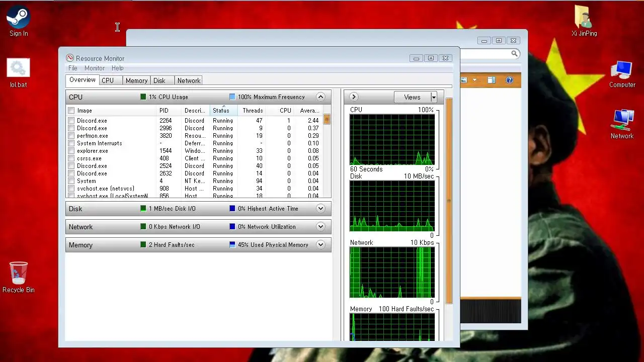Select the Xi JinPing folder icon
Viewport: 644px width, 362px height.
tap(584, 21)
